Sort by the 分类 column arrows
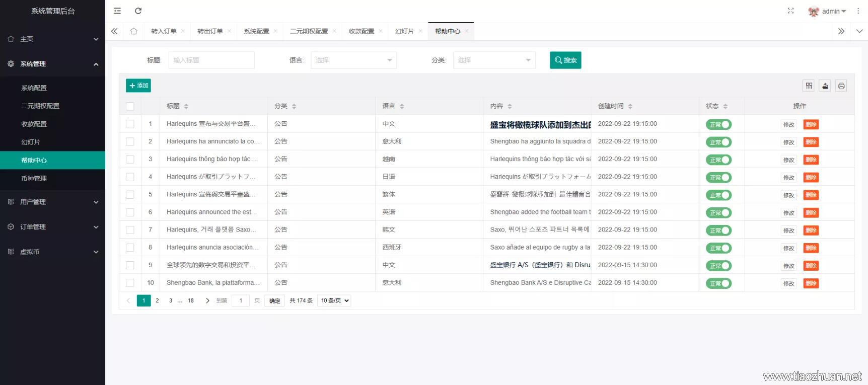 294,106
